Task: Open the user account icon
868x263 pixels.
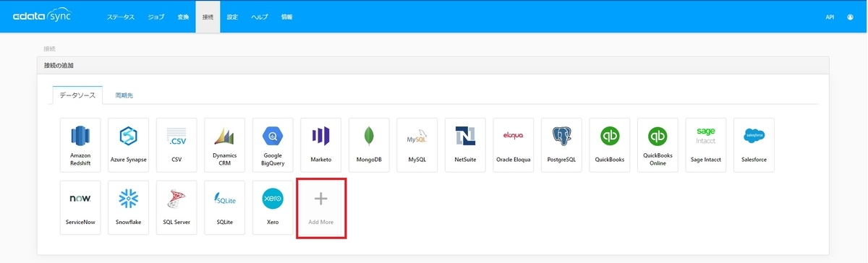Action: point(850,17)
